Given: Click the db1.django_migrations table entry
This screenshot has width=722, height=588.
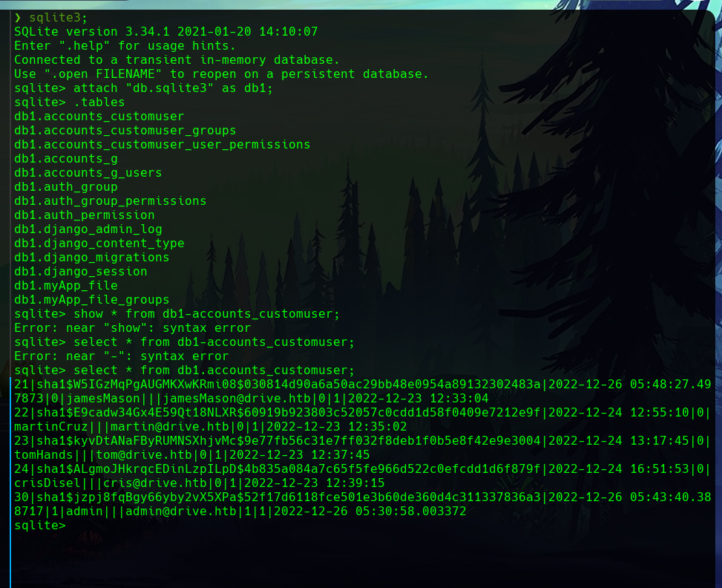Looking at the screenshot, I should [91, 258].
